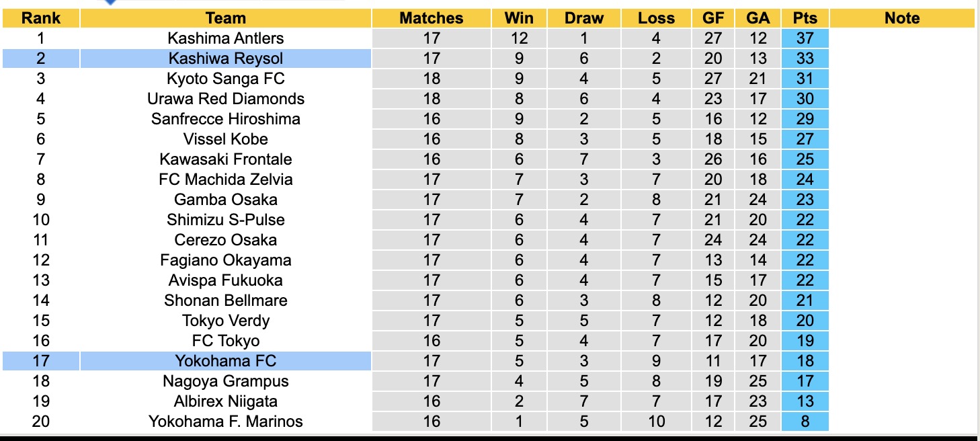Select the highlighted rank 17 cell
This screenshot has height=441, width=980.
(x=41, y=361)
